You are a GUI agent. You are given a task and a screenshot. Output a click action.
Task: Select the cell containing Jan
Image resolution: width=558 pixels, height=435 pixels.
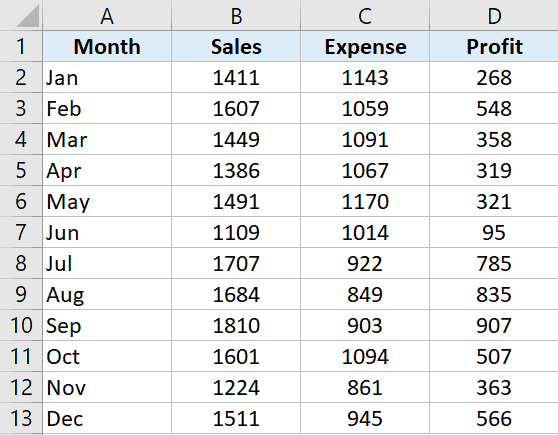(107, 78)
